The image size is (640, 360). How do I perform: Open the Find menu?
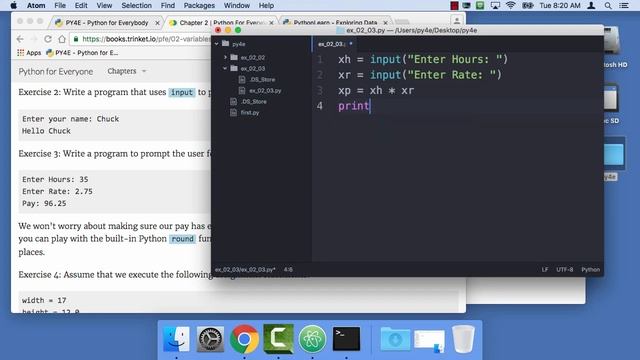[x=168, y=5]
